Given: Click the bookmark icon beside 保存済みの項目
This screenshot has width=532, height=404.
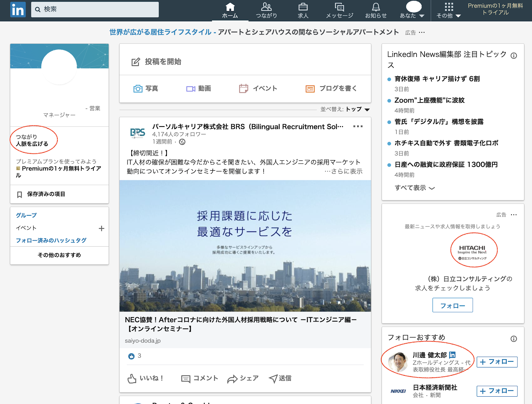Looking at the screenshot, I should coord(20,194).
